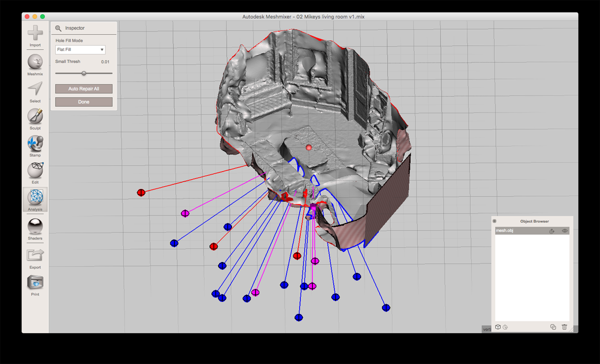Activate the Sculpt brush tool
600x364 pixels.
35,116
